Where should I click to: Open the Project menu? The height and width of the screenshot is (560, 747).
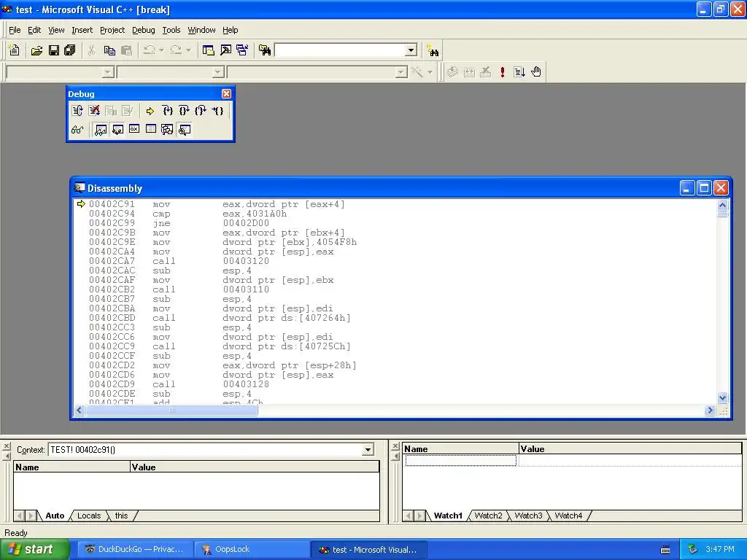pos(112,30)
